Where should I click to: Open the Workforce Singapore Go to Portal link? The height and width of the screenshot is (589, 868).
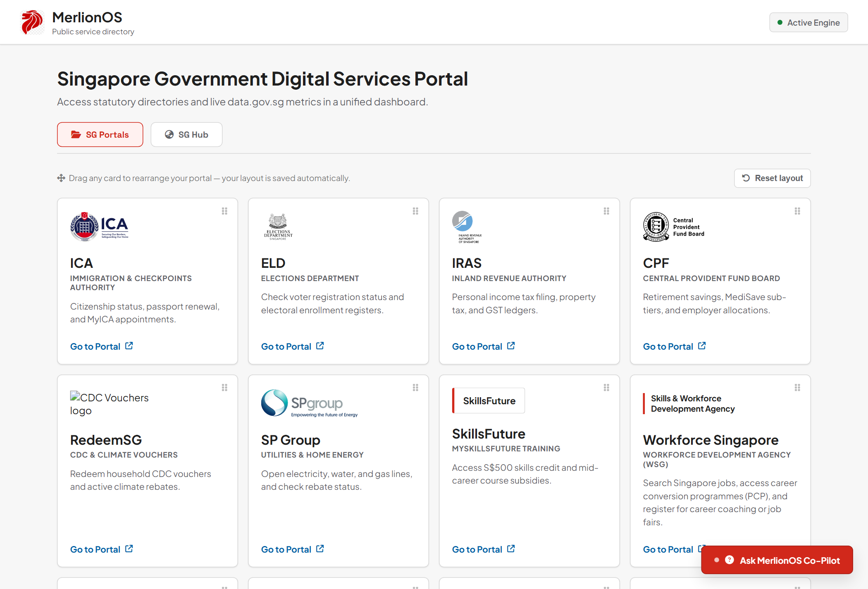pyautogui.click(x=672, y=549)
